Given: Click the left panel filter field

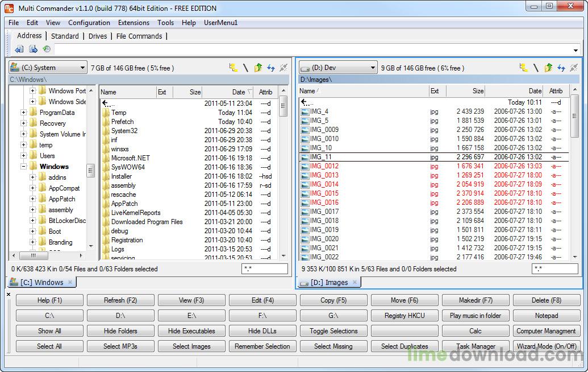Looking at the screenshot, I should (x=265, y=269).
